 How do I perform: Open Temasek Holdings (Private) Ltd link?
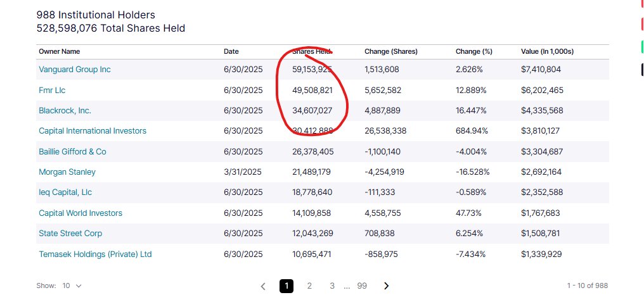[95, 254]
